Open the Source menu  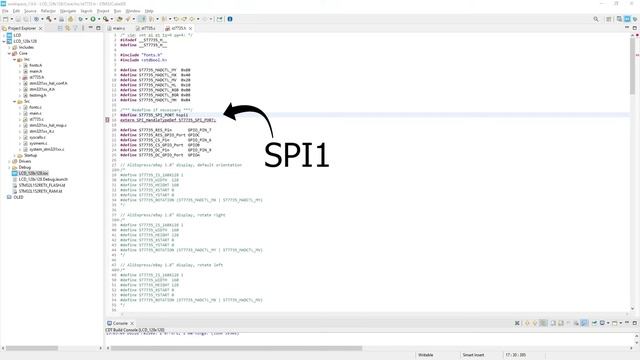pyautogui.click(x=30, y=11)
